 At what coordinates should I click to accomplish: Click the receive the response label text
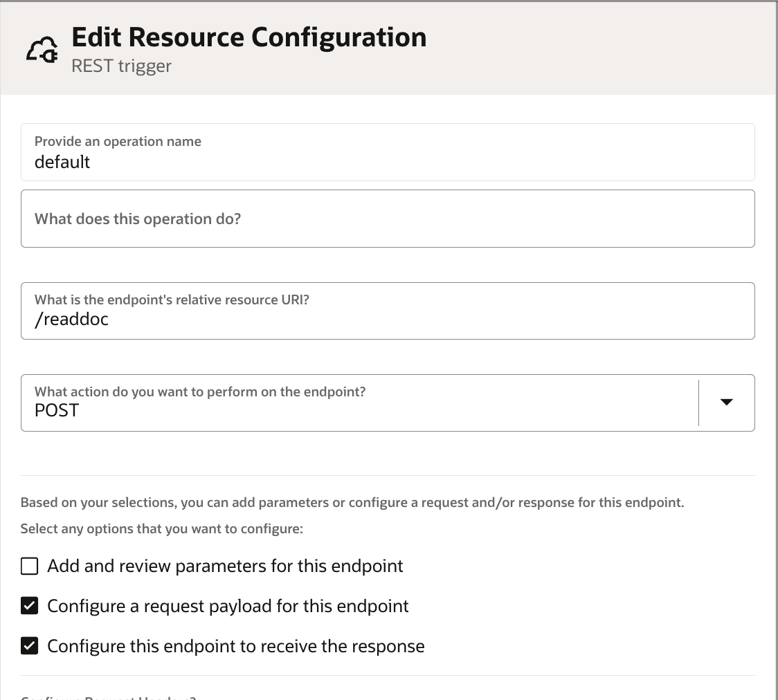235,646
